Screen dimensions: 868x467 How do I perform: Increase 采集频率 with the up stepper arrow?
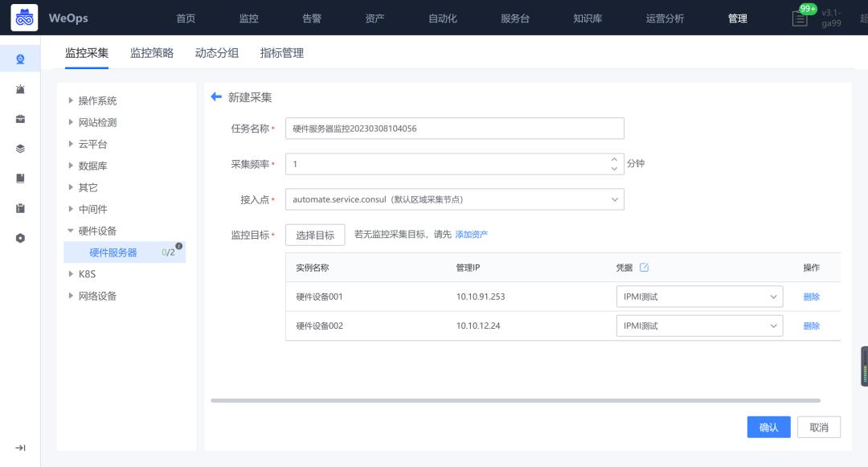coord(615,159)
